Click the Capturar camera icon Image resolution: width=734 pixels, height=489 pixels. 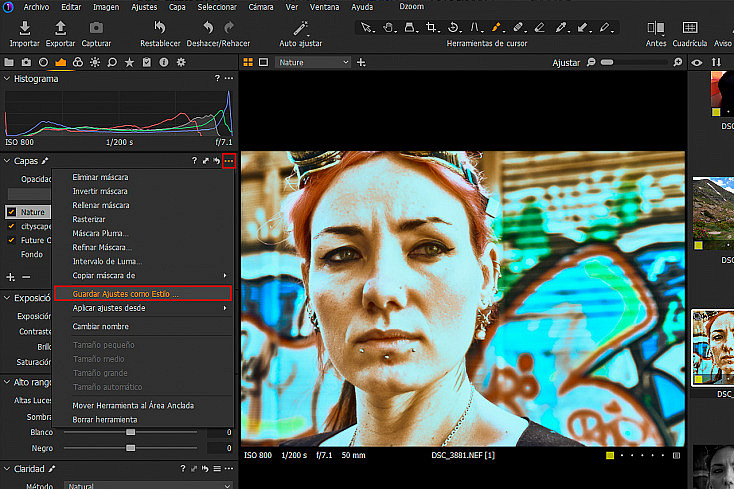tap(96, 28)
